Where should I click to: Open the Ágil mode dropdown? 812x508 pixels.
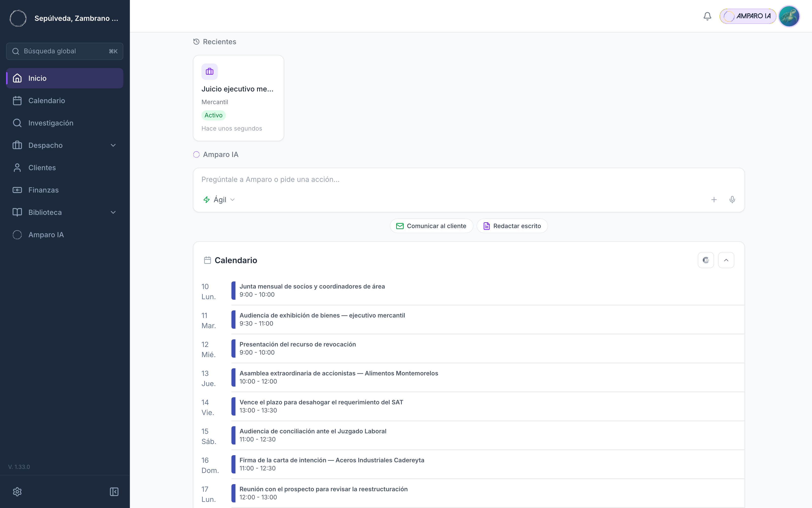tap(219, 200)
